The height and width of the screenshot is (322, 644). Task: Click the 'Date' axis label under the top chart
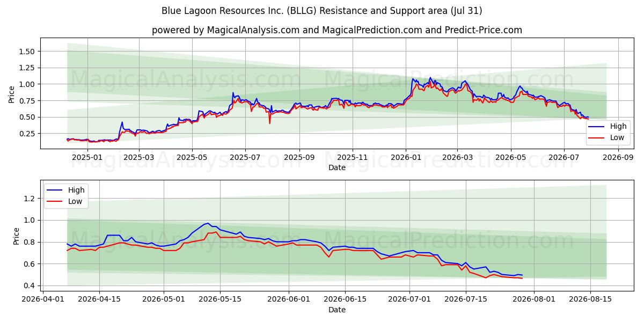click(337, 168)
